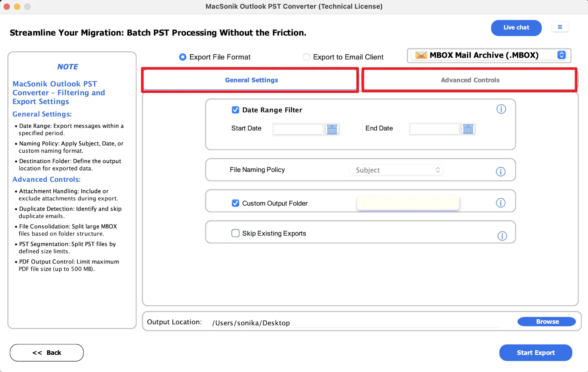This screenshot has width=588, height=372.
Task: Click the Date Range Filter info icon
Action: tap(501, 109)
